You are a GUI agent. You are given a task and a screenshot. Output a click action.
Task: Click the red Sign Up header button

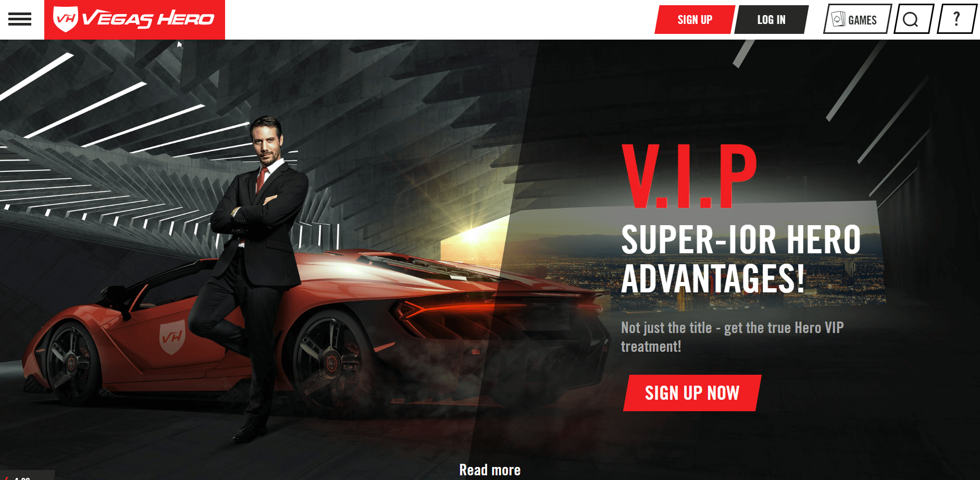pyautogui.click(x=694, y=20)
